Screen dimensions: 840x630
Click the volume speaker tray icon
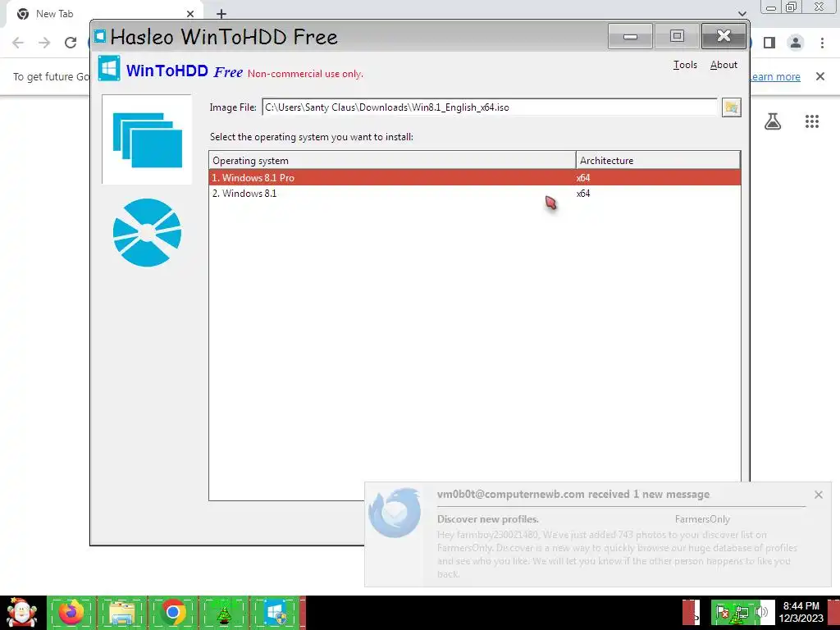point(760,612)
